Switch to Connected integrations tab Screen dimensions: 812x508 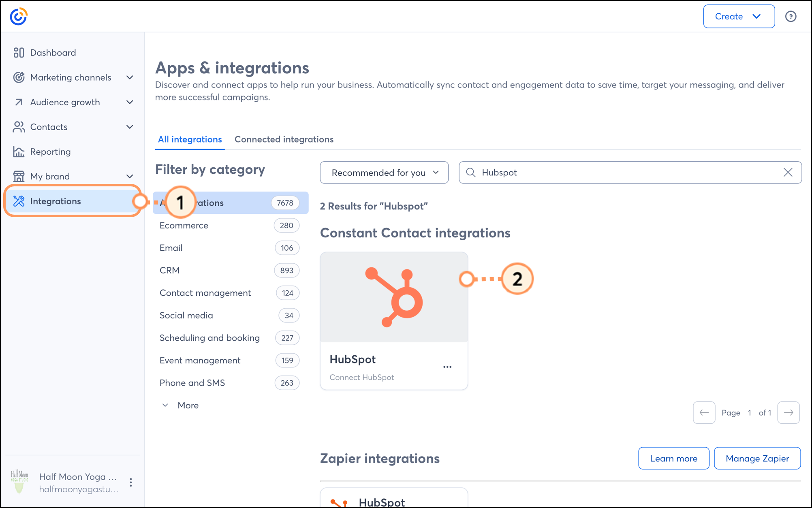(x=284, y=139)
